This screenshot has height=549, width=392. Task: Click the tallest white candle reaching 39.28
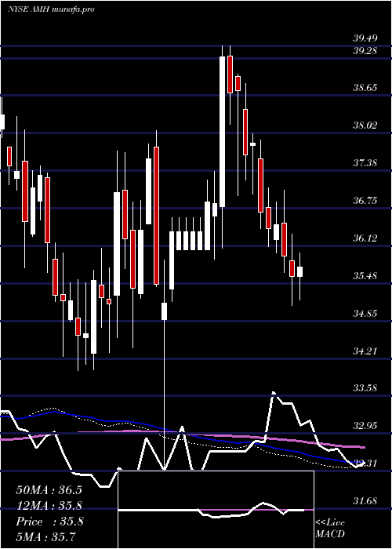click(x=222, y=132)
